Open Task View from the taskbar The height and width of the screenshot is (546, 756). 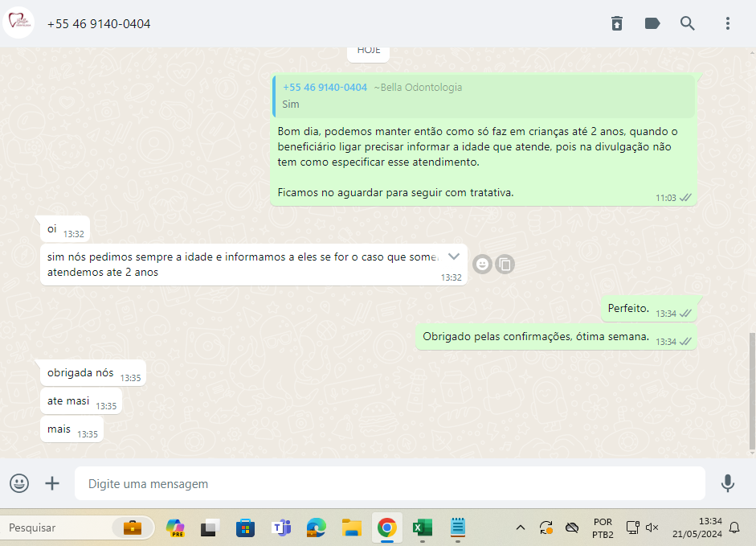210,528
